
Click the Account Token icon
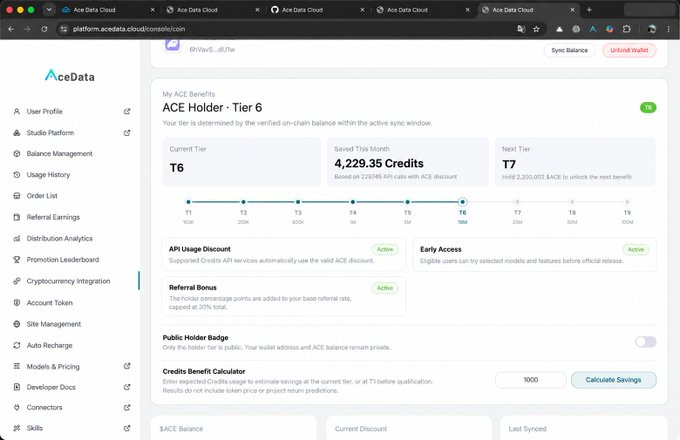pos(17,303)
